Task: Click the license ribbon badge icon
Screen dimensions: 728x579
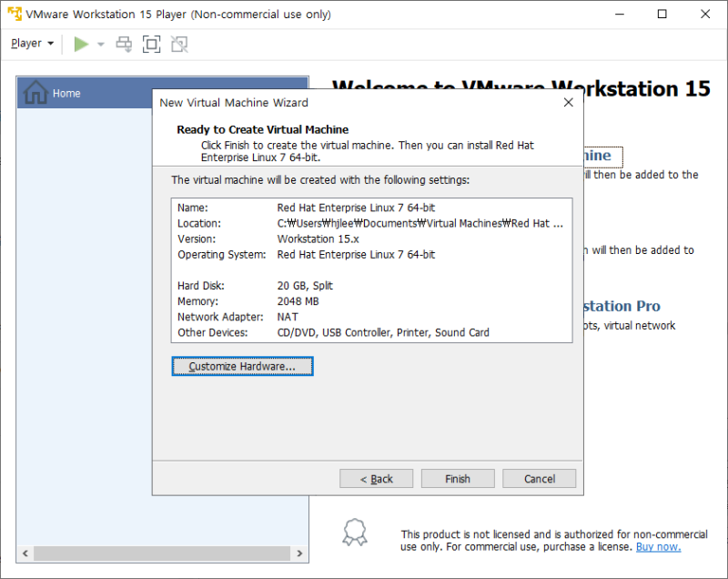Action: pyautogui.click(x=355, y=533)
